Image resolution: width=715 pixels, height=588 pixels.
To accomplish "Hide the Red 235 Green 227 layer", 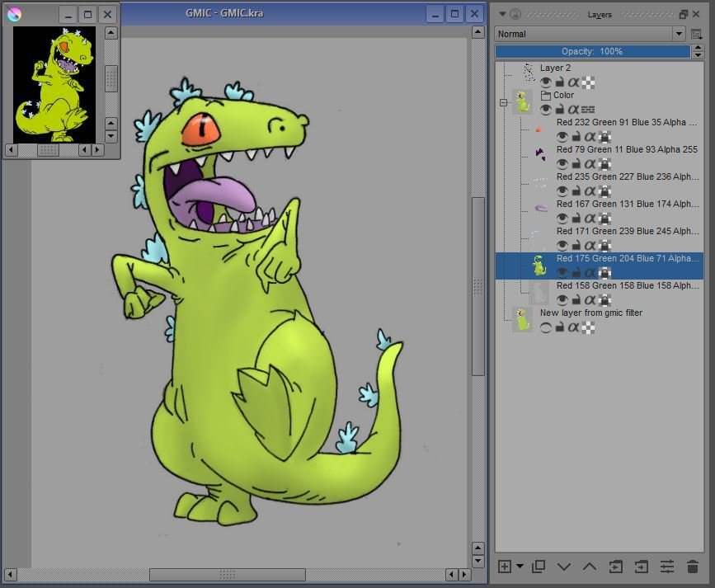I will [x=562, y=191].
